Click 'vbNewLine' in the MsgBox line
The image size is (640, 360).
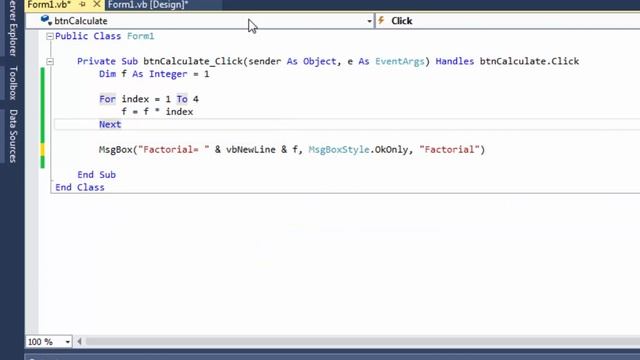251,150
